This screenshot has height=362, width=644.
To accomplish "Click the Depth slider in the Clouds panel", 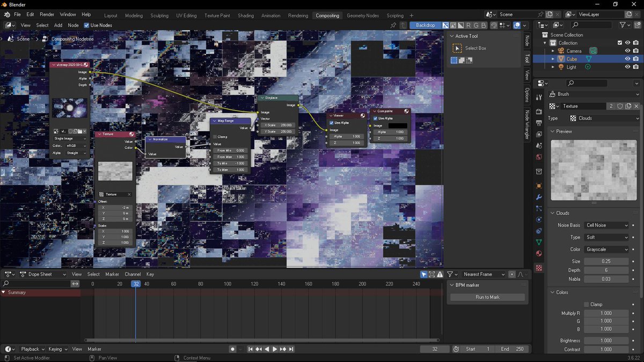I will 606,270.
